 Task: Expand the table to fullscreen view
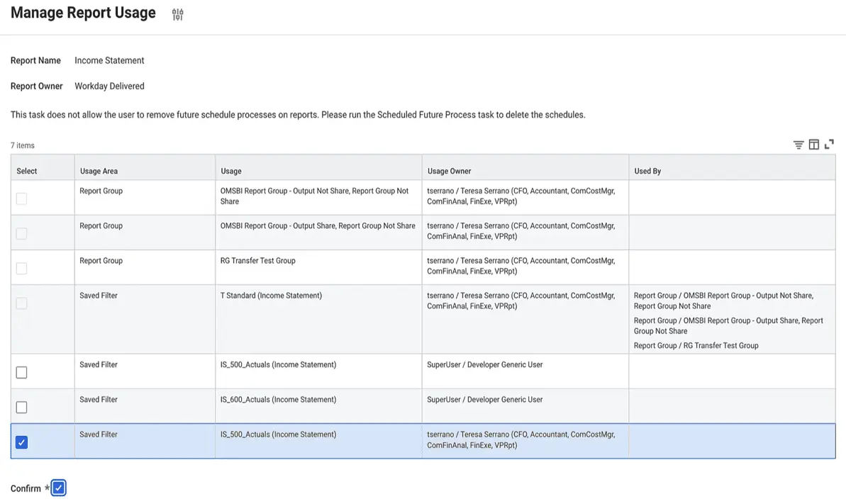coord(828,144)
